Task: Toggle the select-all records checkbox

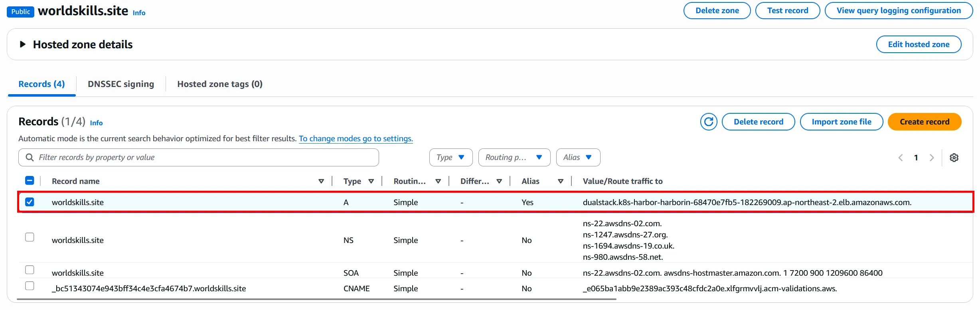Action: [x=30, y=181]
